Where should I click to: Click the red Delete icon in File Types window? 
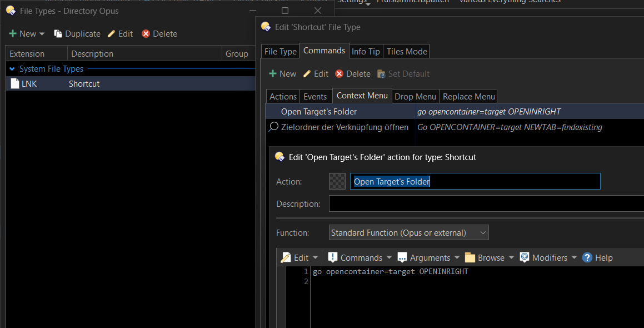click(x=146, y=34)
